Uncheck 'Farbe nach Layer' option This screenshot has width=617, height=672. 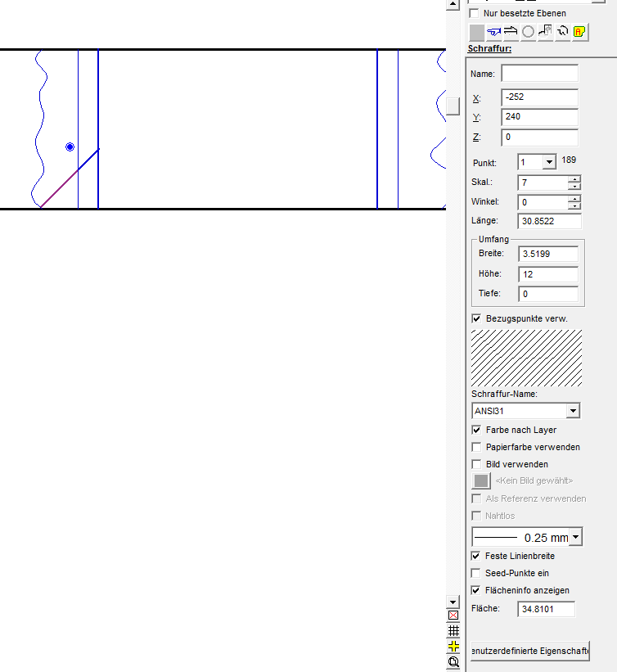477,430
